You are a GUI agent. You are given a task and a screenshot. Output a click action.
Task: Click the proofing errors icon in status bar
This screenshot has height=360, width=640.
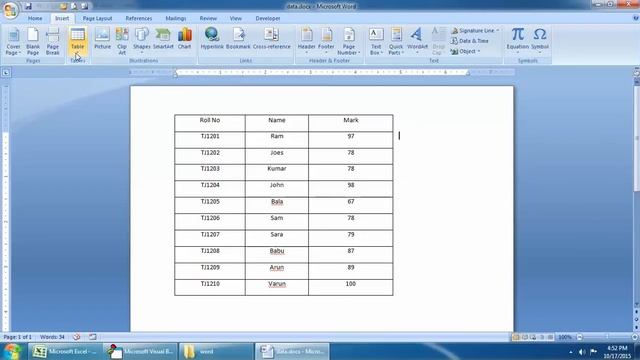tap(76, 337)
